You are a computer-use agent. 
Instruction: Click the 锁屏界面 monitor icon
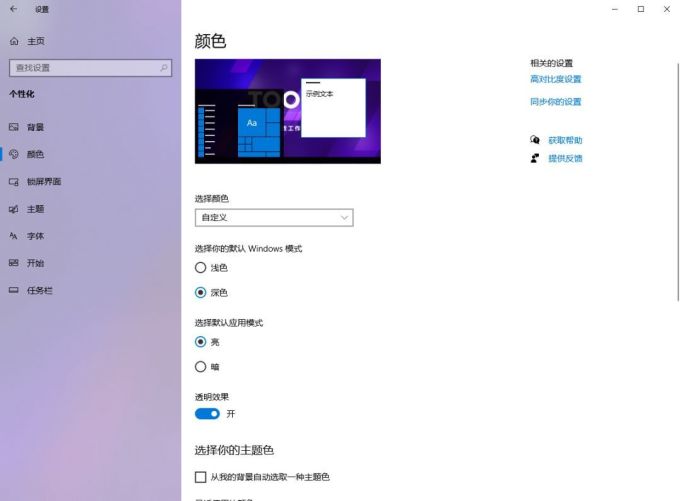(x=14, y=182)
